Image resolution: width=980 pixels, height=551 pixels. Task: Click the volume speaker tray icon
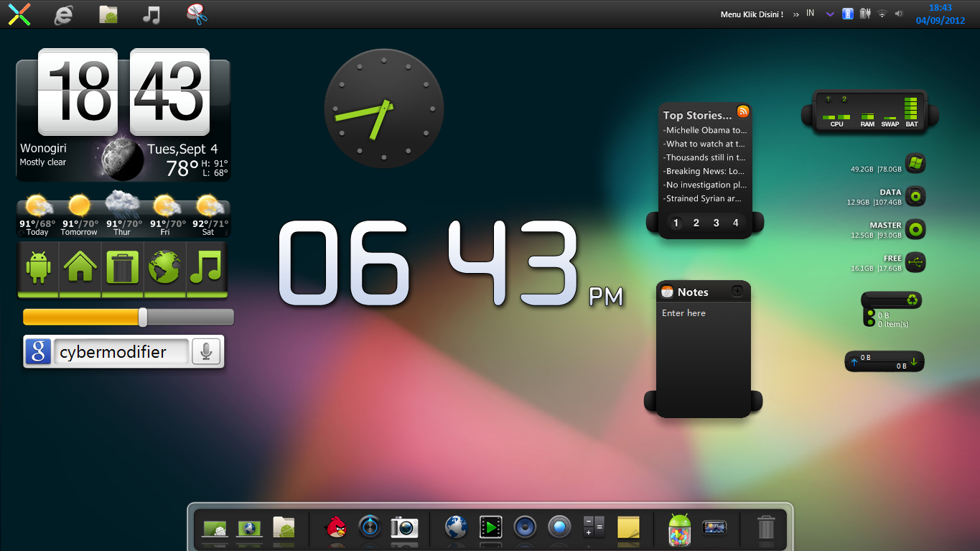899,14
